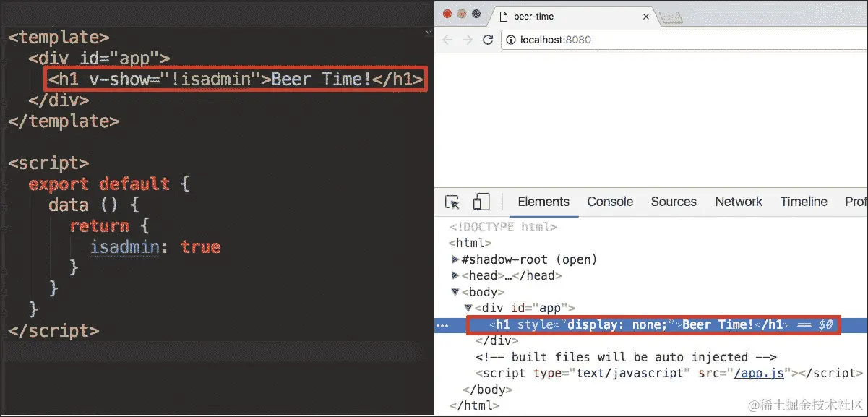The image size is (868, 417).
Task: Click the export default line in editor
Action: pos(108,184)
